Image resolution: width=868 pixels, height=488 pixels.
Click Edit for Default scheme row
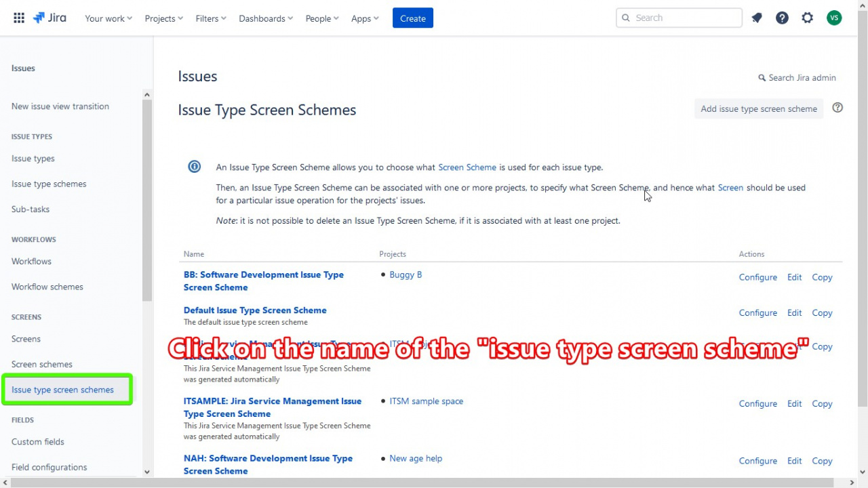[x=795, y=313]
